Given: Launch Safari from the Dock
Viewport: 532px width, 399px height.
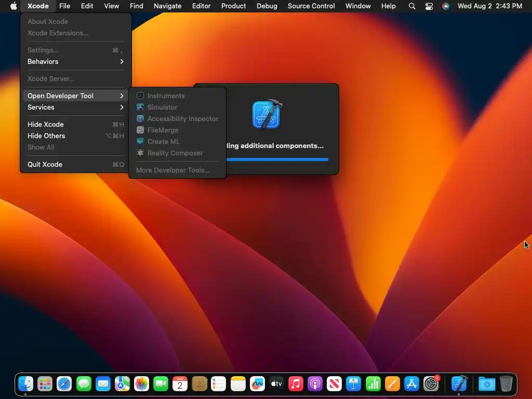Looking at the screenshot, I should pyautogui.click(x=64, y=384).
